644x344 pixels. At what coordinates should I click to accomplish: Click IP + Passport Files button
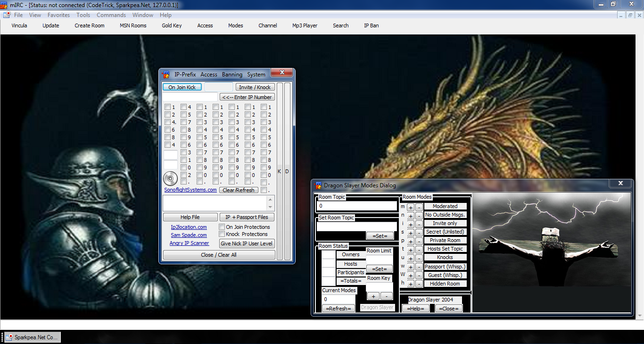click(x=247, y=217)
